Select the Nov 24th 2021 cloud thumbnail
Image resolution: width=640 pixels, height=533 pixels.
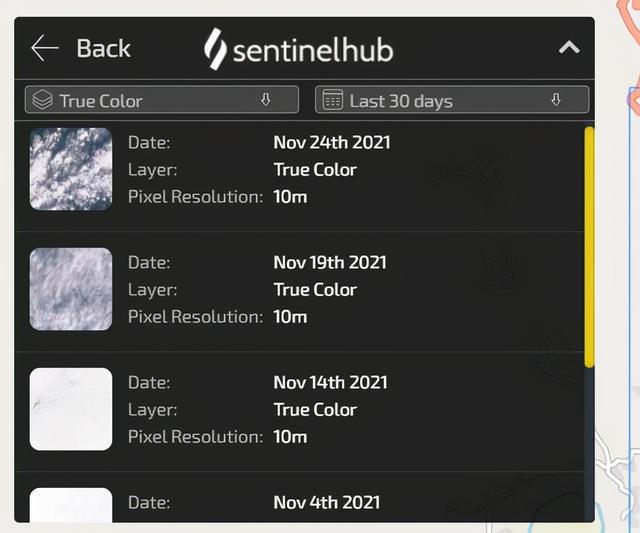click(x=71, y=169)
